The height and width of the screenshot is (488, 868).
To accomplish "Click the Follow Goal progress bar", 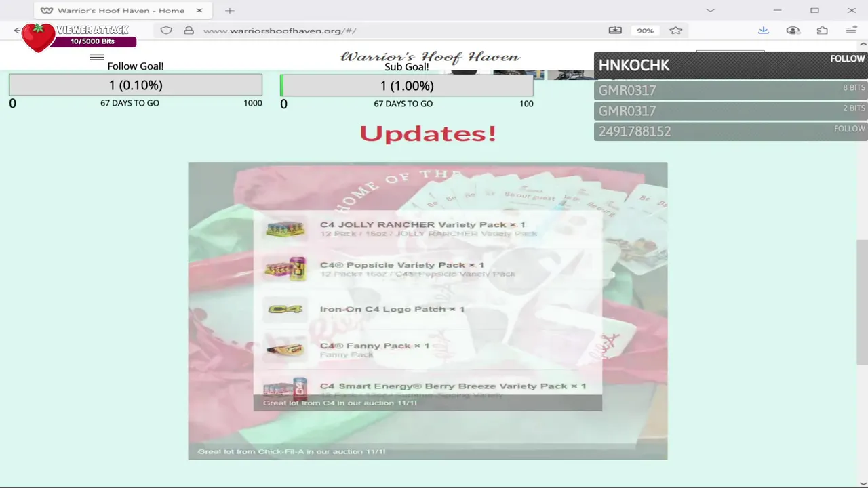I will (x=136, y=85).
